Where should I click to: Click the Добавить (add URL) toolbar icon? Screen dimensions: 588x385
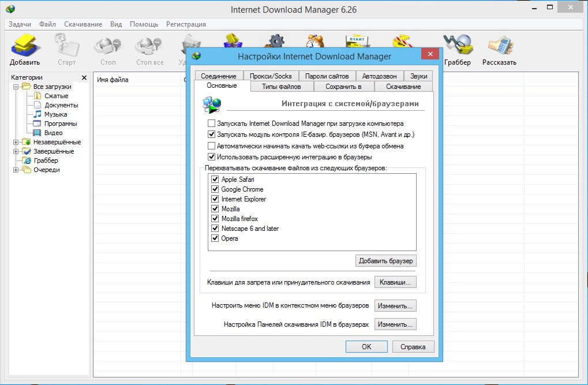point(25,49)
